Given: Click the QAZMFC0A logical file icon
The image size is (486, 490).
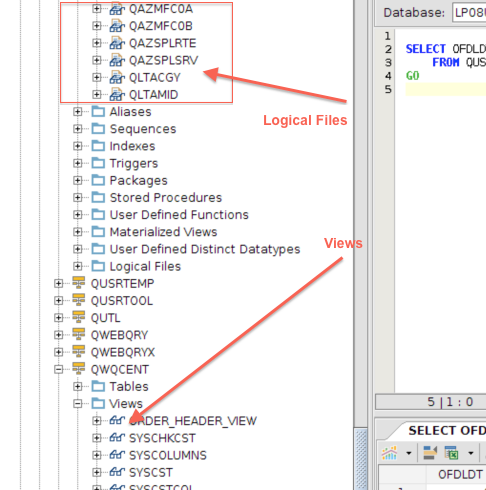Looking at the screenshot, I should [x=117, y=9].
